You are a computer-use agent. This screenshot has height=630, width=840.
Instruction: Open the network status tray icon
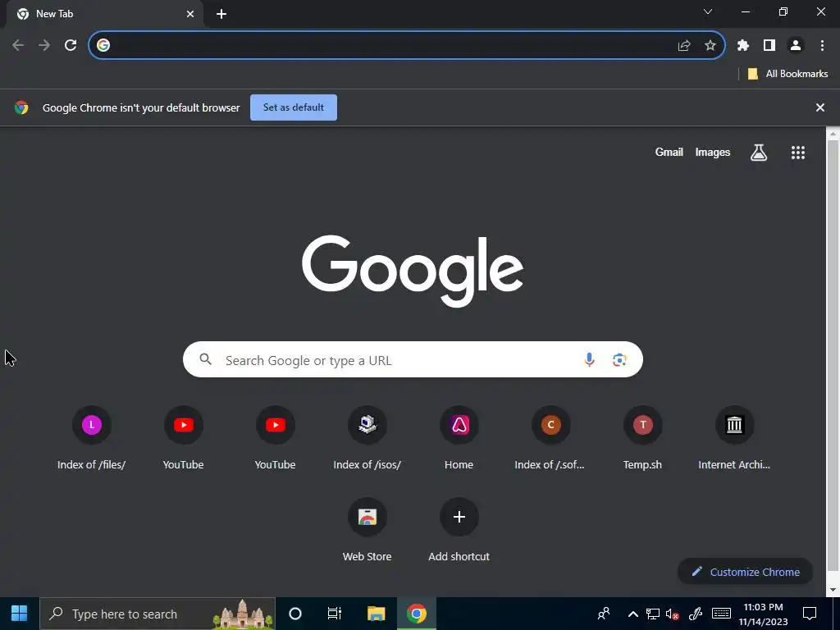pyautogui.click(x=652, y=614)
